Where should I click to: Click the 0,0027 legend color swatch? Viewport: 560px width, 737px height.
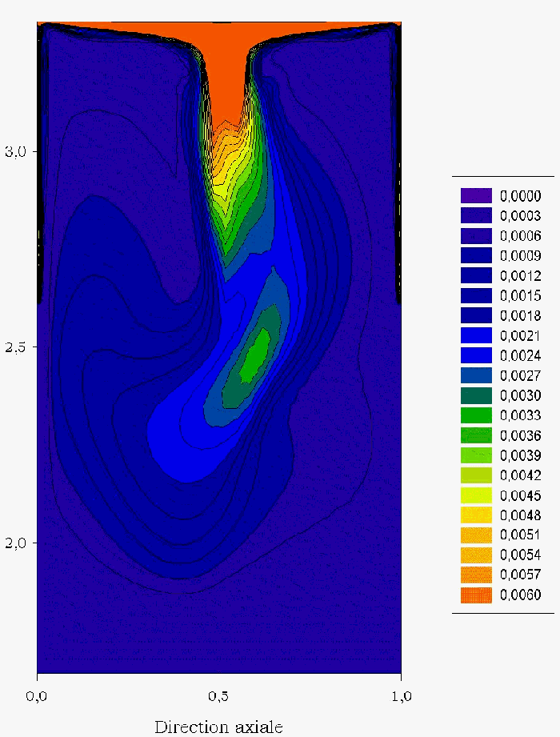tap(476, 375)
